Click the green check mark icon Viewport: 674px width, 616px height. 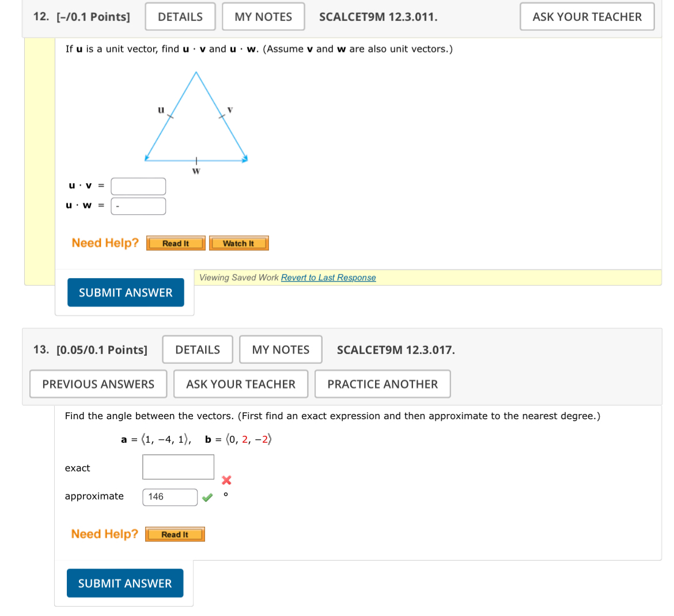point(207,497)
